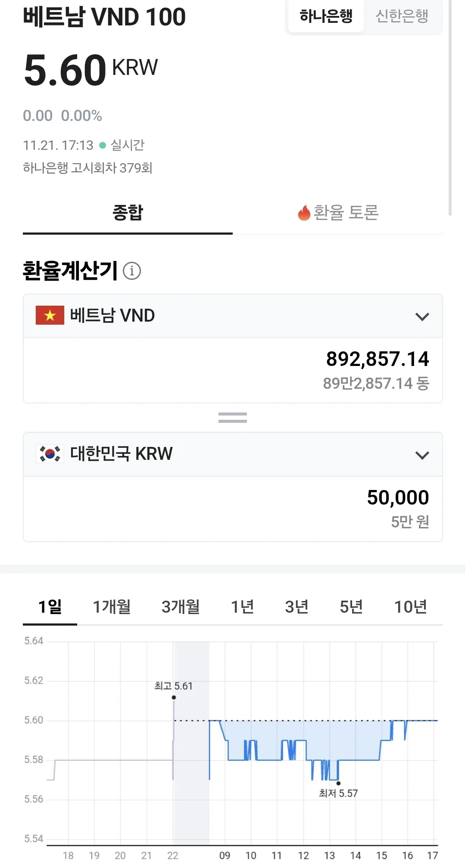This screenshot has width=465, height=868.
Task: Click the page scrollbar on right edge
Action: pyautogui.click(x=450, y=108)
